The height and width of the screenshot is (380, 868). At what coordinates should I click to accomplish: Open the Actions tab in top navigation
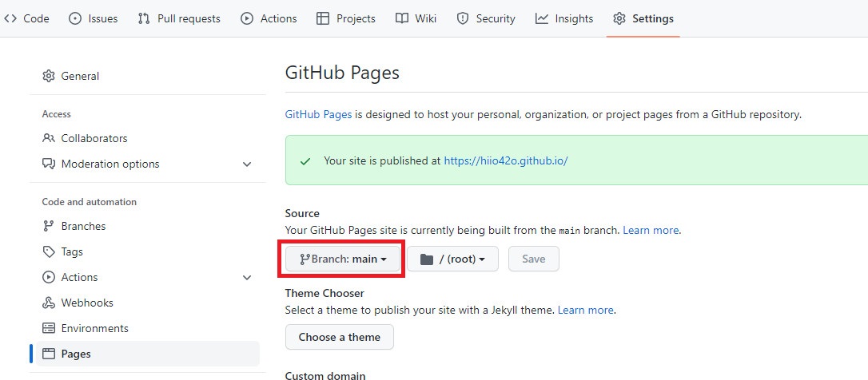pos(269,18)
